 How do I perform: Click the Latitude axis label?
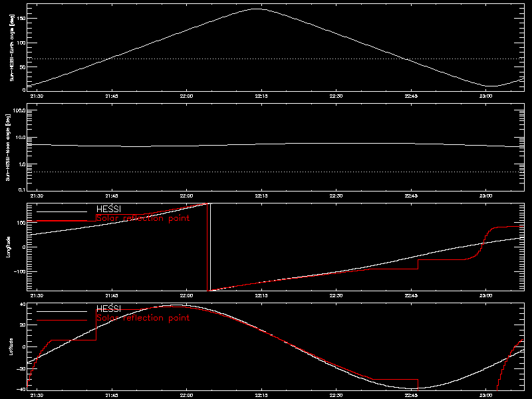pyautogui.click(x=11, y=346)
